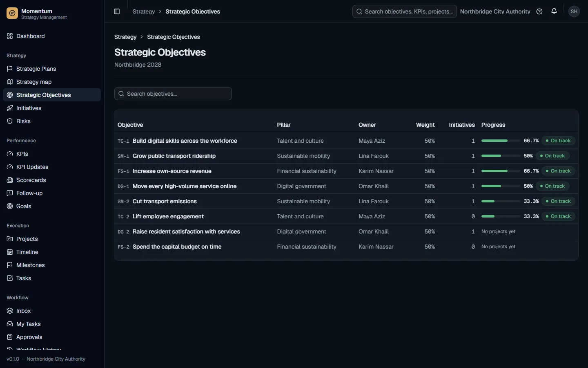Image resolution: width=588 pixels, height=368 pixels.
Task: Open Grow public transport ridership objective
Action: pyautogui.click(x=174, y=156)
